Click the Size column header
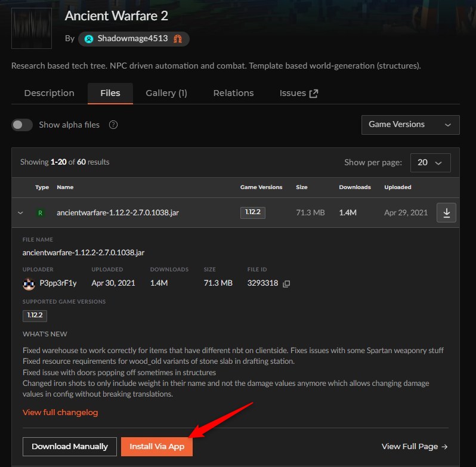476x467 pixels. click(x=301, y=187)
